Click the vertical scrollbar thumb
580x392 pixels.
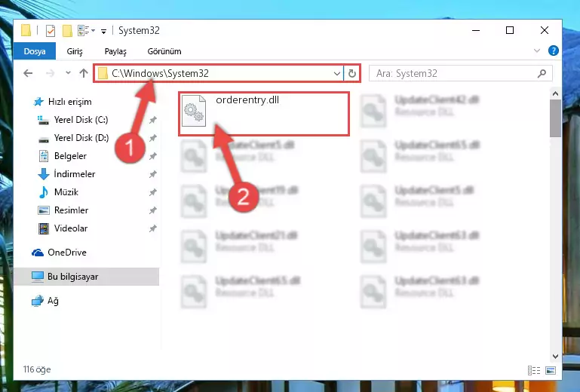(555, 118)
